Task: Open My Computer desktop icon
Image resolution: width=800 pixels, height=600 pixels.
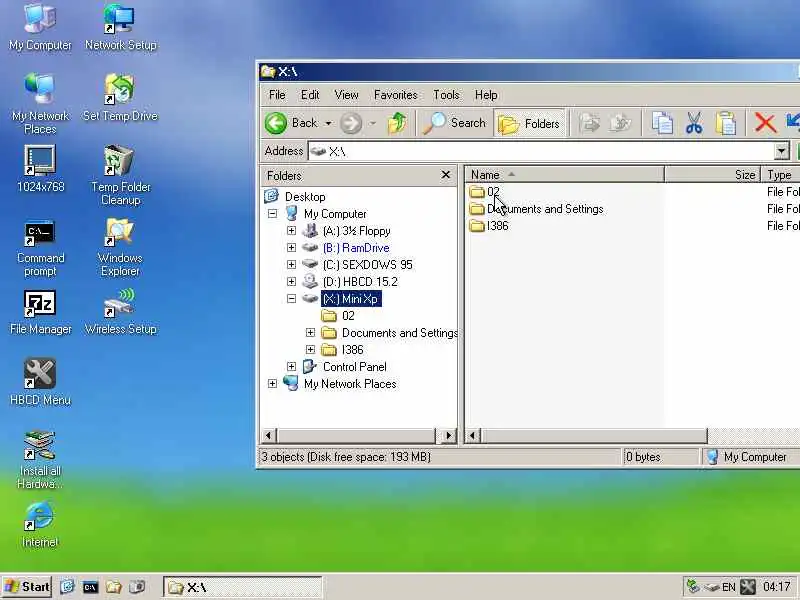Action: [x=40, y=27]
